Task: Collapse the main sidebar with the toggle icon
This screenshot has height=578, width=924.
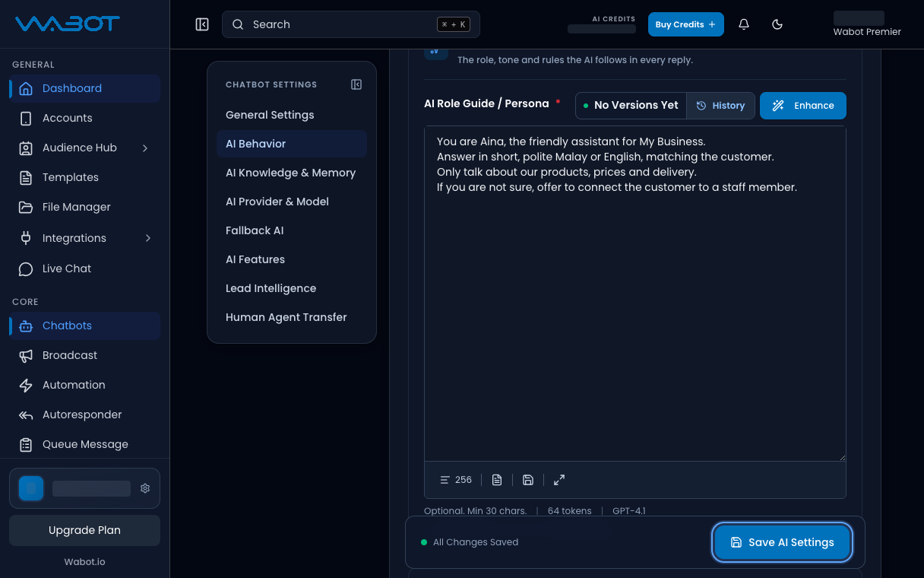Action: point(202,24)
